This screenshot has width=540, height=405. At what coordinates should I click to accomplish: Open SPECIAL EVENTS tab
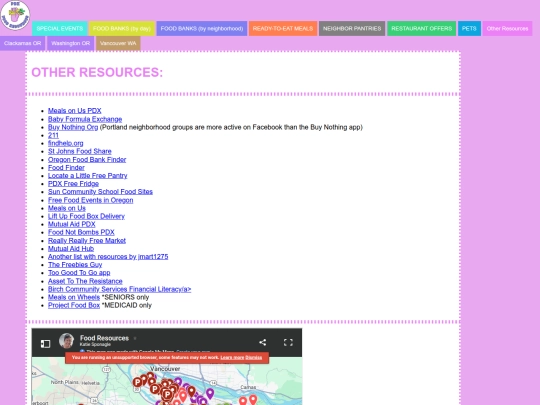click(x=60, y=29)
